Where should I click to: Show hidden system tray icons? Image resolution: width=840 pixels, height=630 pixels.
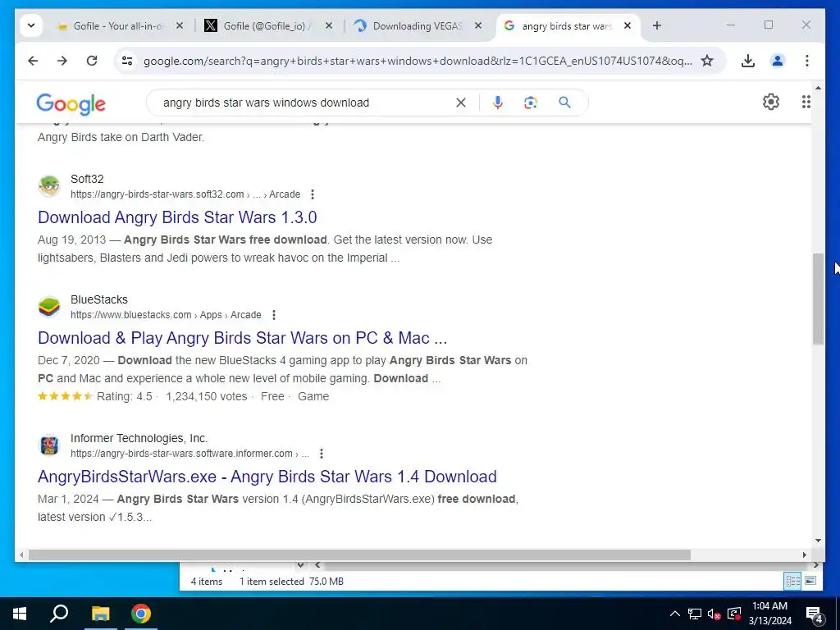click(675, 614)
